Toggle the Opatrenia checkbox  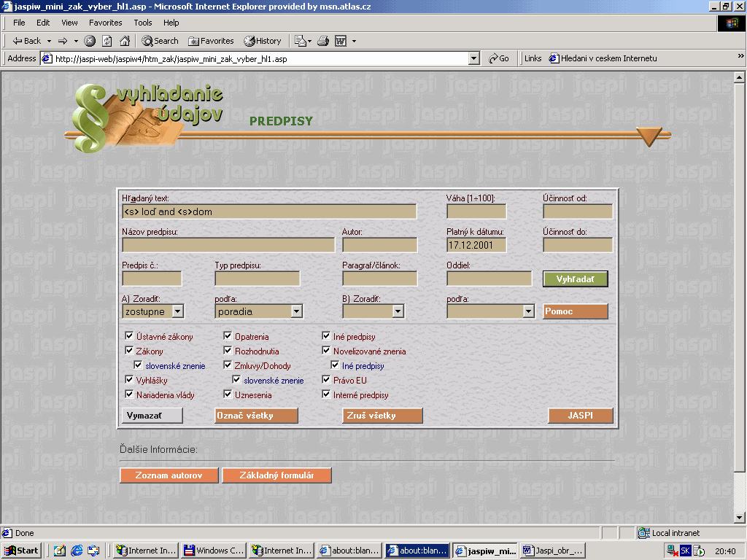[x=228, y=336]
